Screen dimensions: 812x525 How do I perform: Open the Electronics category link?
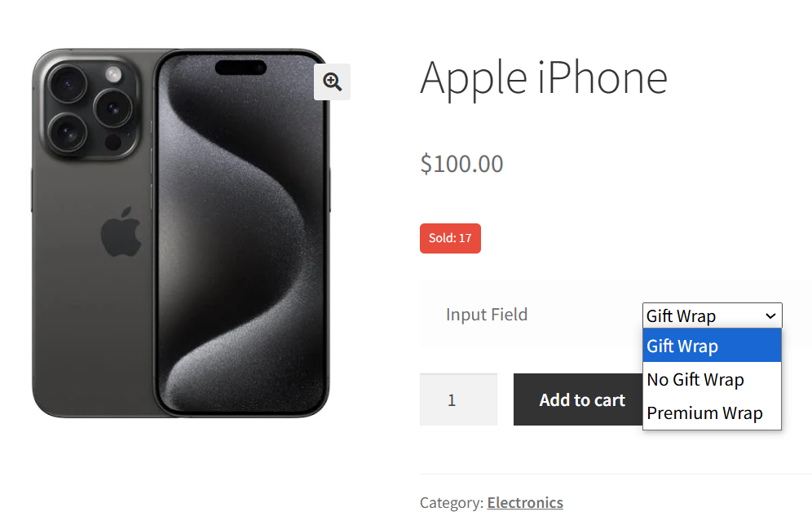point(525,502)
